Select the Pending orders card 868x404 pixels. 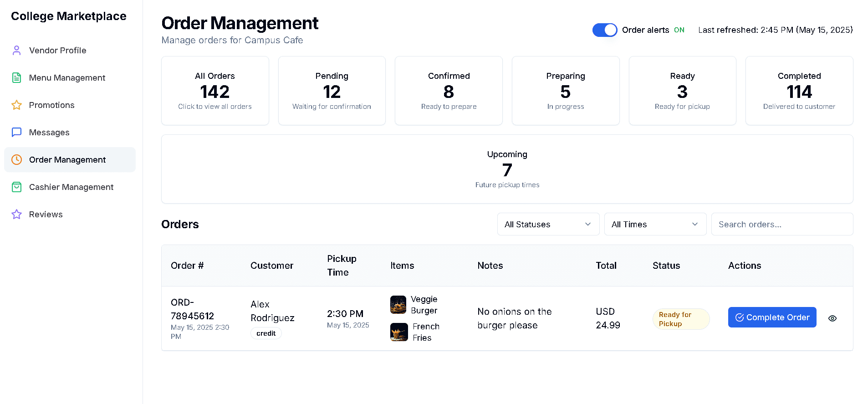tap(332, 91)
